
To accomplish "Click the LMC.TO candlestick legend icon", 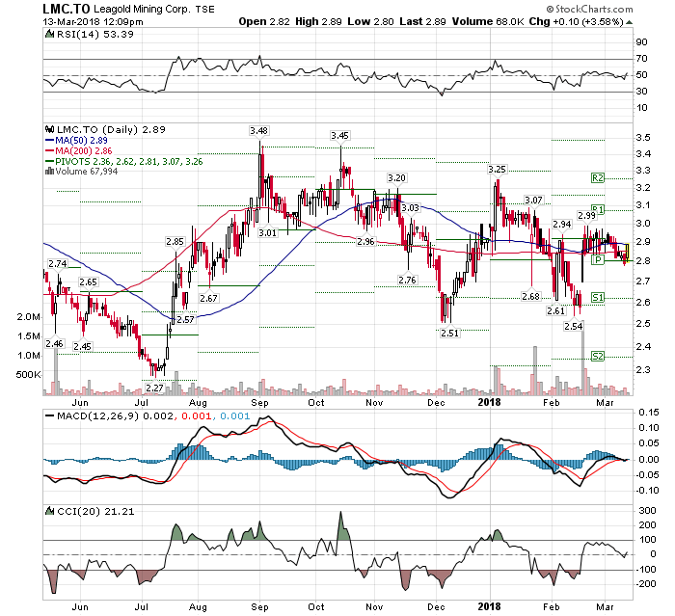I will click(x=50, y=129).
